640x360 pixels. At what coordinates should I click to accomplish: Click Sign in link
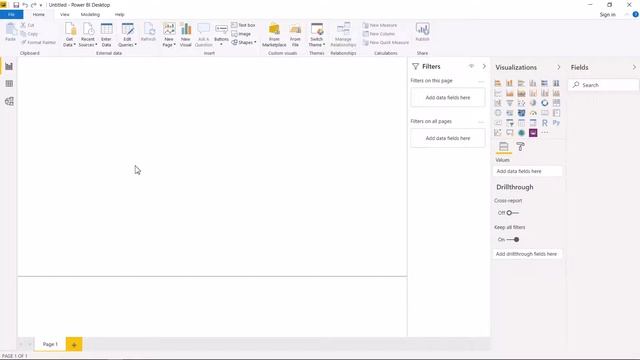607,15
